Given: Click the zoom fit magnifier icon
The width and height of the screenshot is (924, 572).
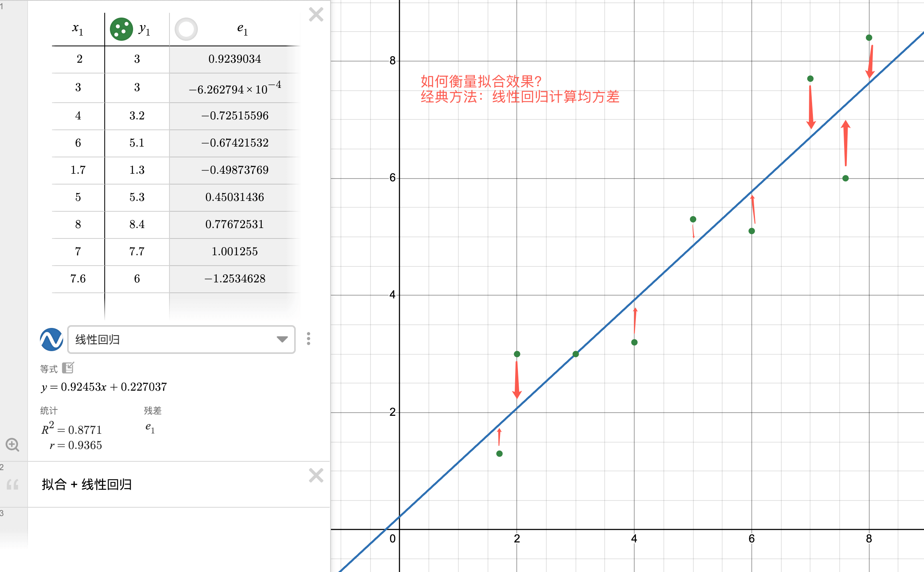Looking at the screenshot, I should [x=12, y=445].
